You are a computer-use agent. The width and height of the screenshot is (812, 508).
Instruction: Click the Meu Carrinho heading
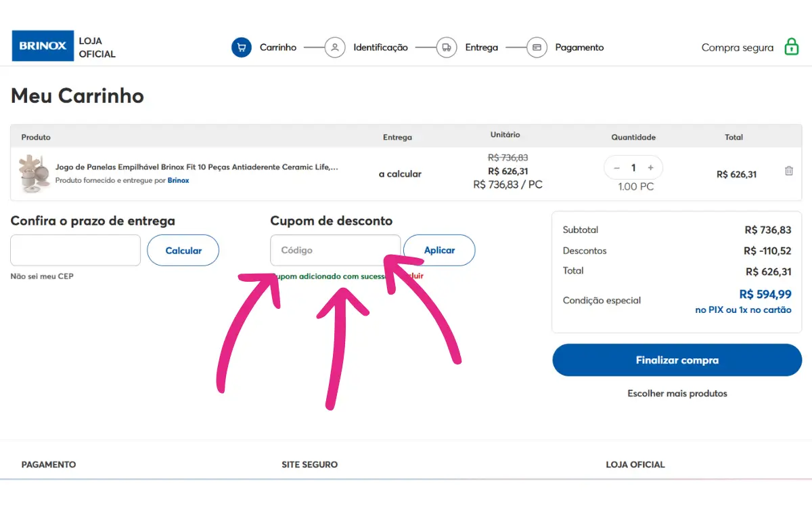pos(77,96)
